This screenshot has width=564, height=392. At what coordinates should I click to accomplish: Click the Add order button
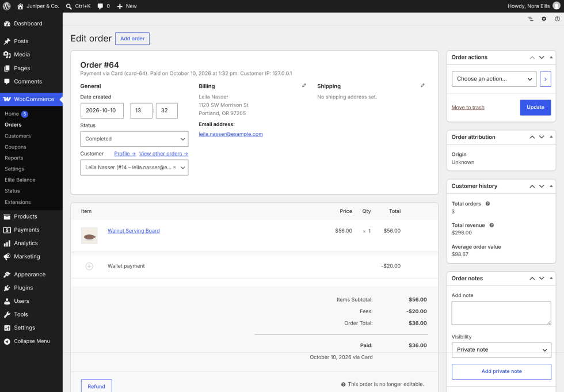coord(132,39)
